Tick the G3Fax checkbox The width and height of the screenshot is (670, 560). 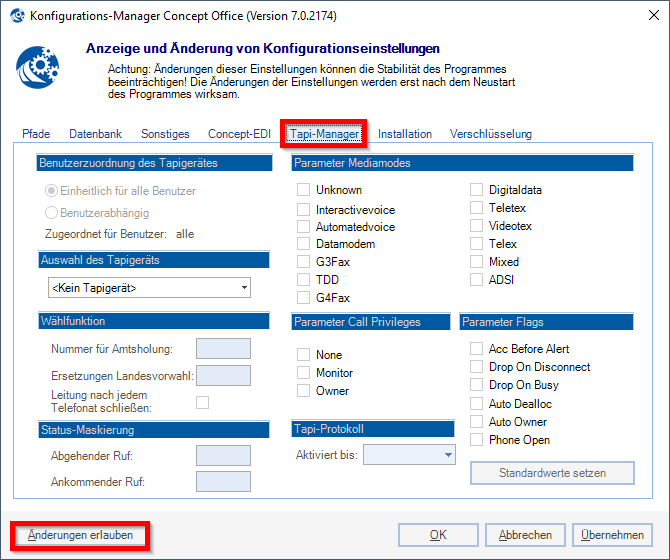coord(303,261)
